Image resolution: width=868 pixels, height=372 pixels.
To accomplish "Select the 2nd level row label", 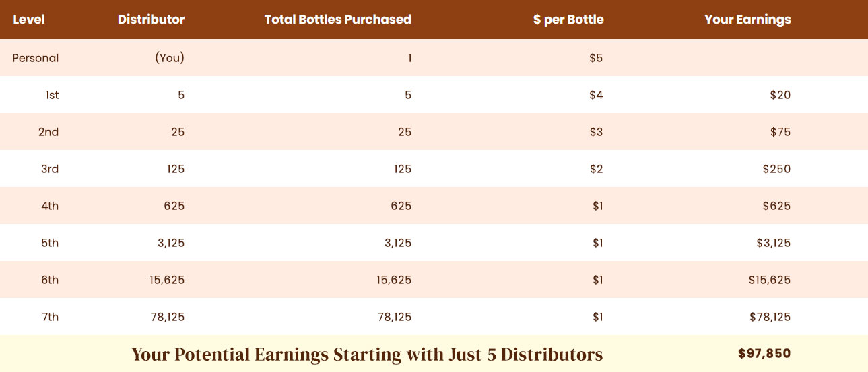I will (x=48, y=132).
